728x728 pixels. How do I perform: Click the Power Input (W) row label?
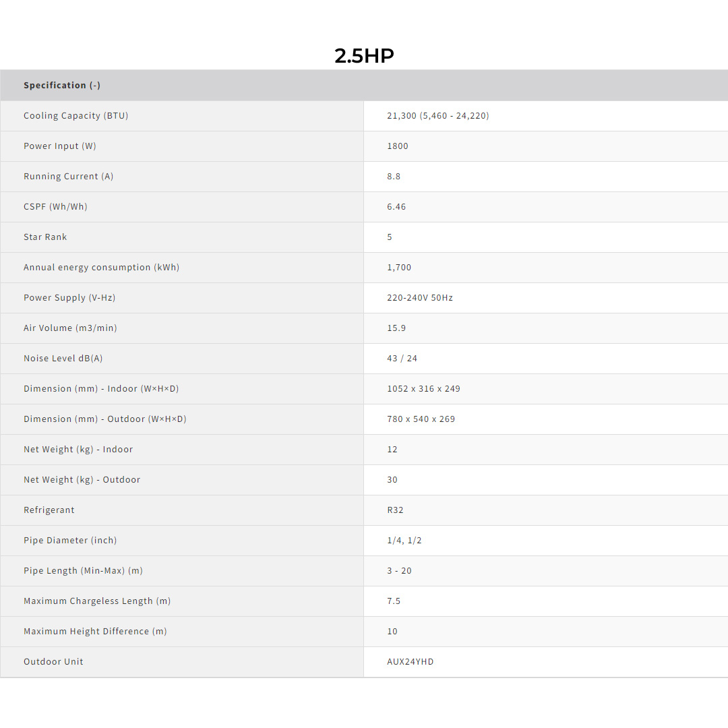point(60,146)
